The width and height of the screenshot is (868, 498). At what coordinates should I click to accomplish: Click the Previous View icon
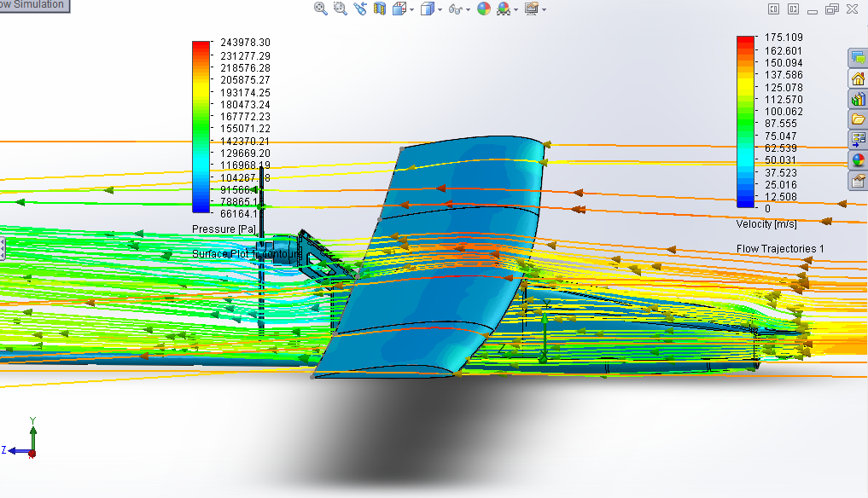[x=359, y=9]
